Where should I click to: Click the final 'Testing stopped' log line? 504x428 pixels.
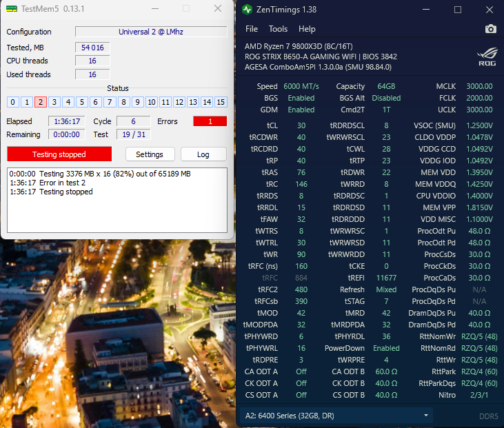[51, 192]
